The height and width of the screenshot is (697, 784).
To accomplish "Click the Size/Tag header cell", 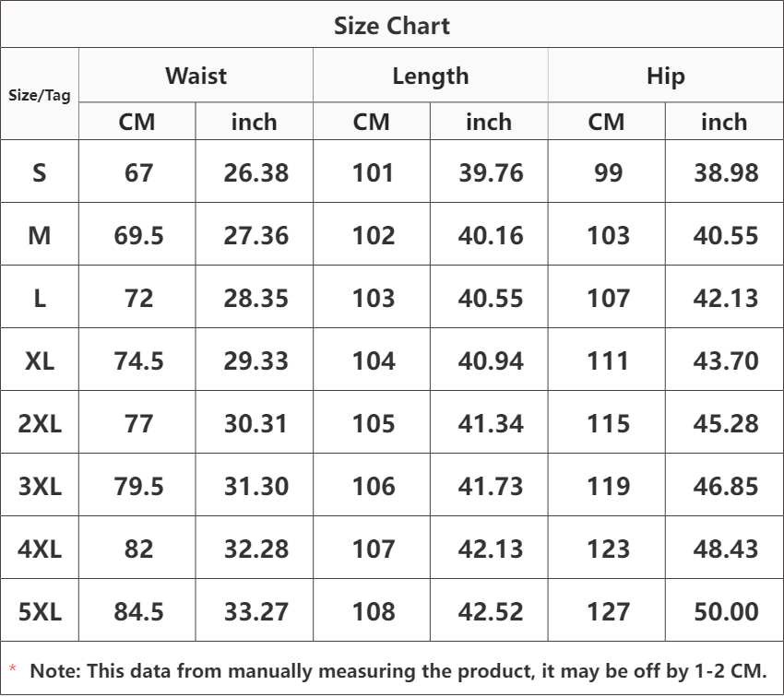I will point(40,95).
